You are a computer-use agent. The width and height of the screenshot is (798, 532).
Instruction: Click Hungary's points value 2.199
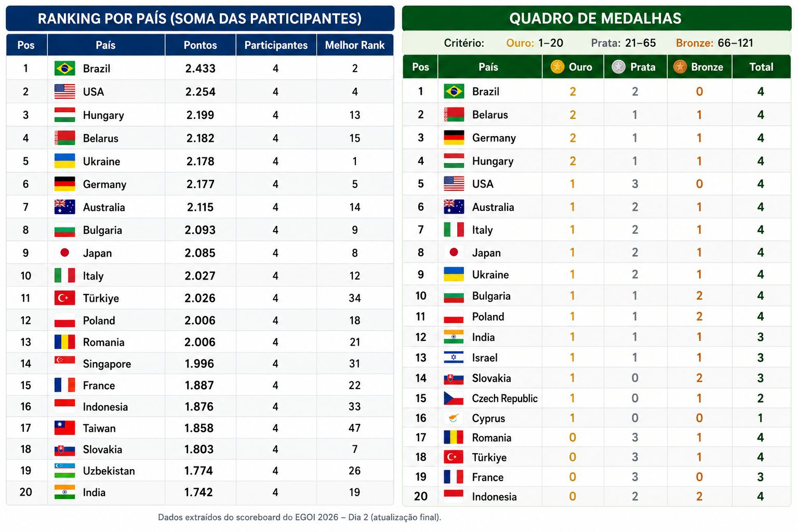tap(200, 115)
